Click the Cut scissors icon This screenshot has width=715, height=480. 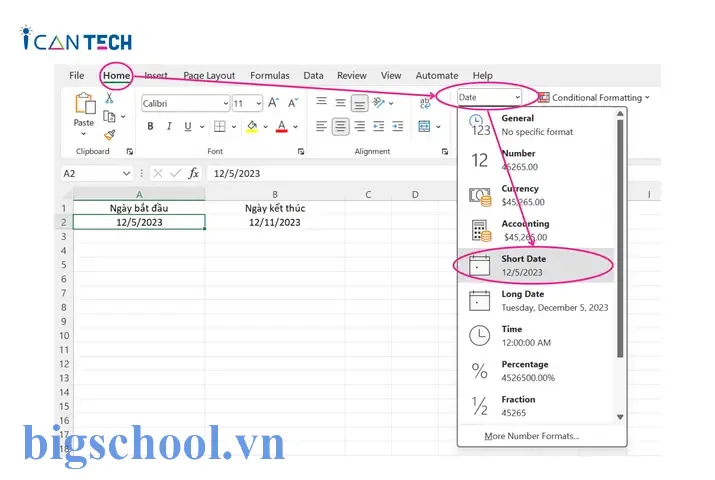[x=109, y=98]
